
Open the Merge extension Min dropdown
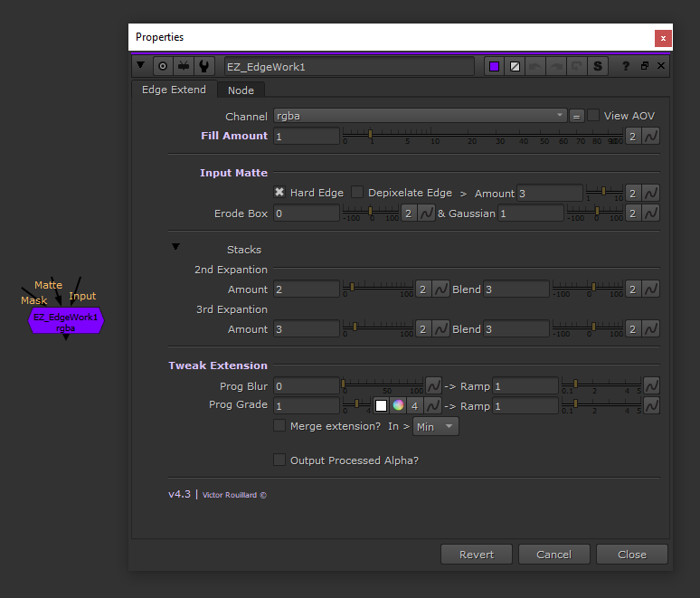click(x=436, y=426)
